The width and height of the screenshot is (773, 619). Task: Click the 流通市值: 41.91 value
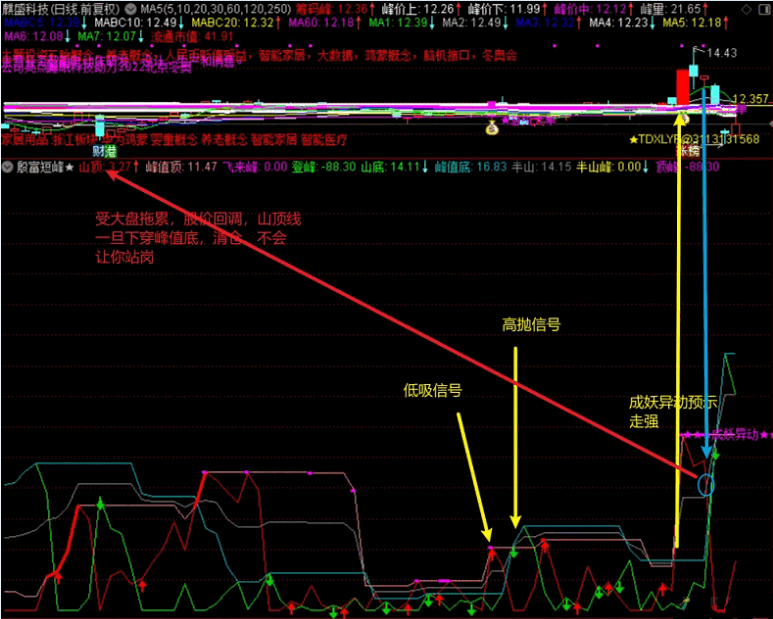(193, 36)
